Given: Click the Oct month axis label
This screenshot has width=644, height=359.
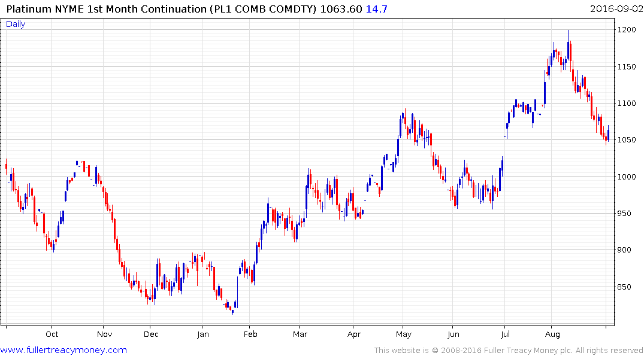Looking at the screenshot, I should (x=52, y=334).
